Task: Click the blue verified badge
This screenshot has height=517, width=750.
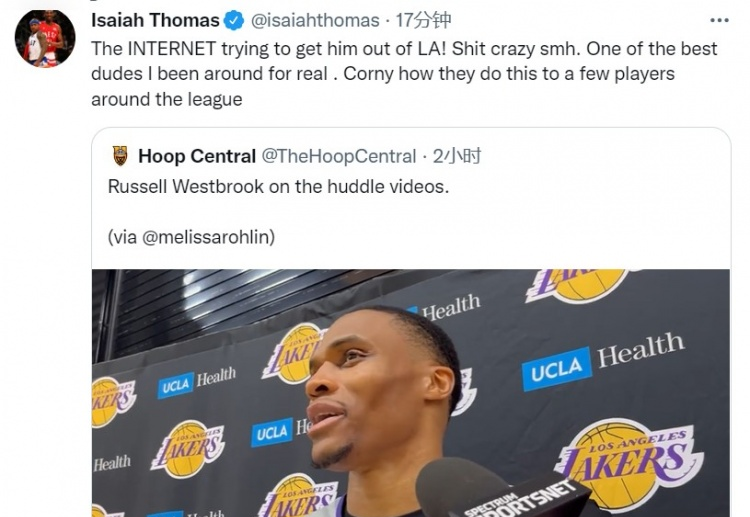Action: pyautogui.click(x=234, y=20)
